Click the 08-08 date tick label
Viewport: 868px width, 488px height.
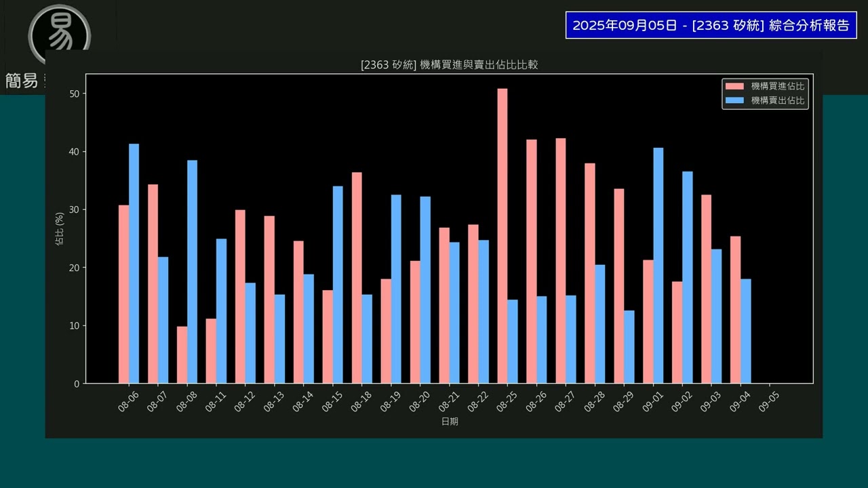tap(186, 401)
